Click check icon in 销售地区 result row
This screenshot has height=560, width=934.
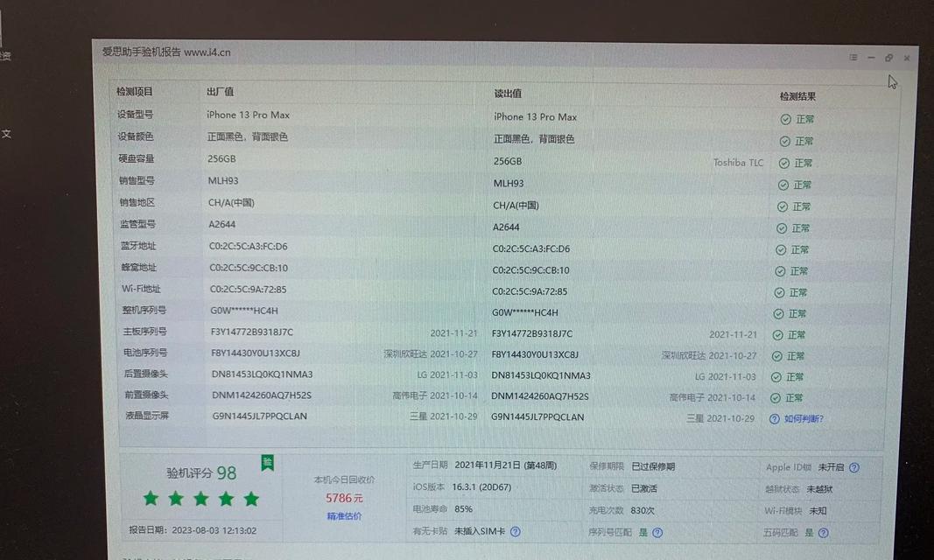(x=782, y=206)
